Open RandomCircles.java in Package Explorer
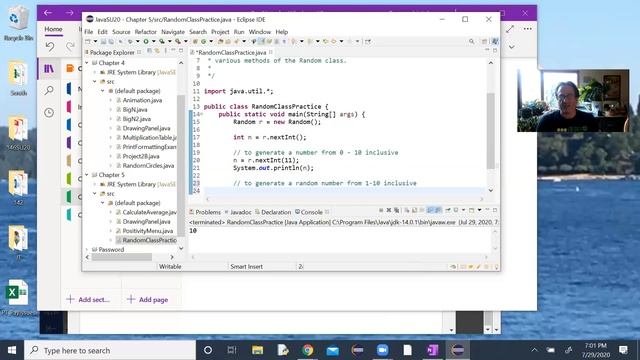This screenshot has width=640, height=360. [148, 165]
